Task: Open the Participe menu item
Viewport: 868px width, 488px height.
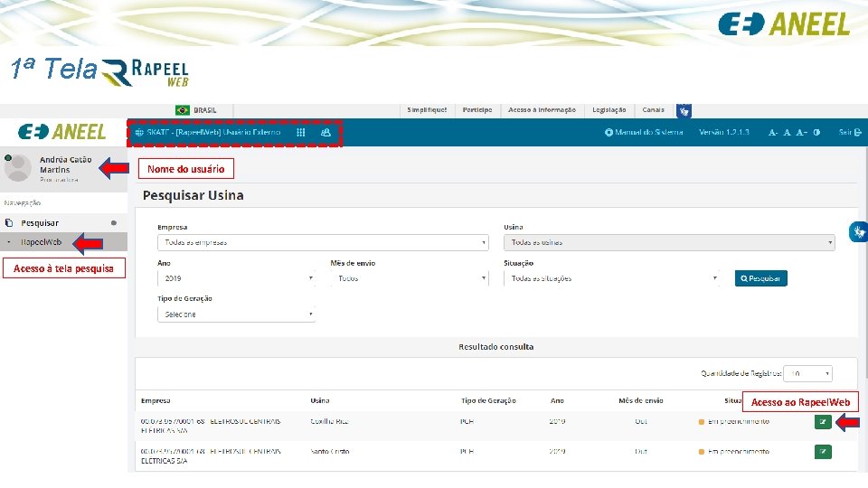Action: pos(477,110)
